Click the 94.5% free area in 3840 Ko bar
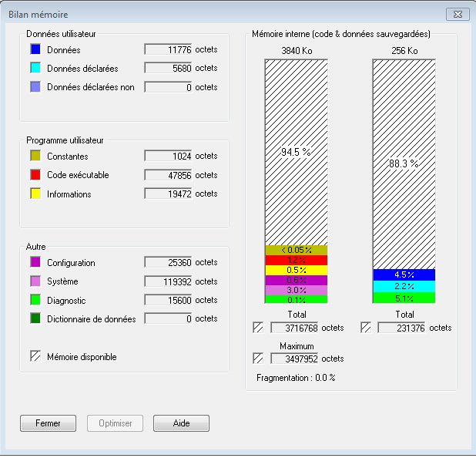This screenshot has height=458, width=476. pos(297,152)
